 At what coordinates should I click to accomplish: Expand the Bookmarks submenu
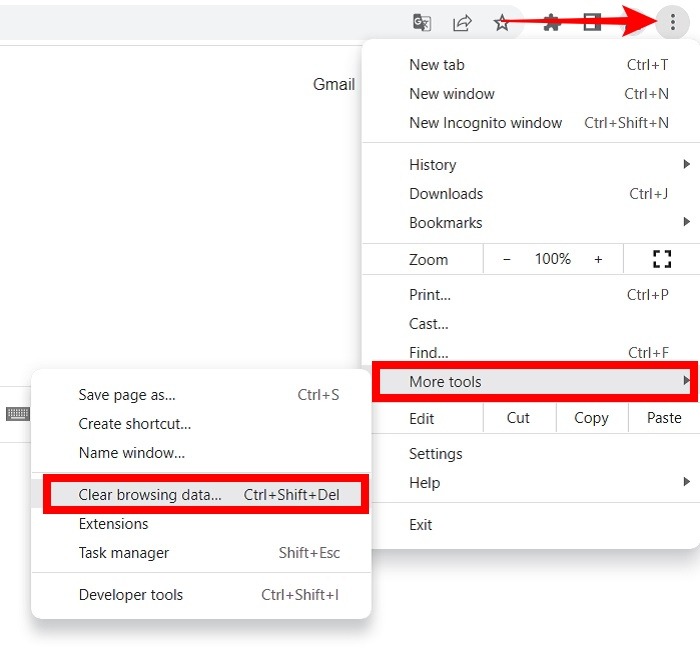[x=531, y=223]
